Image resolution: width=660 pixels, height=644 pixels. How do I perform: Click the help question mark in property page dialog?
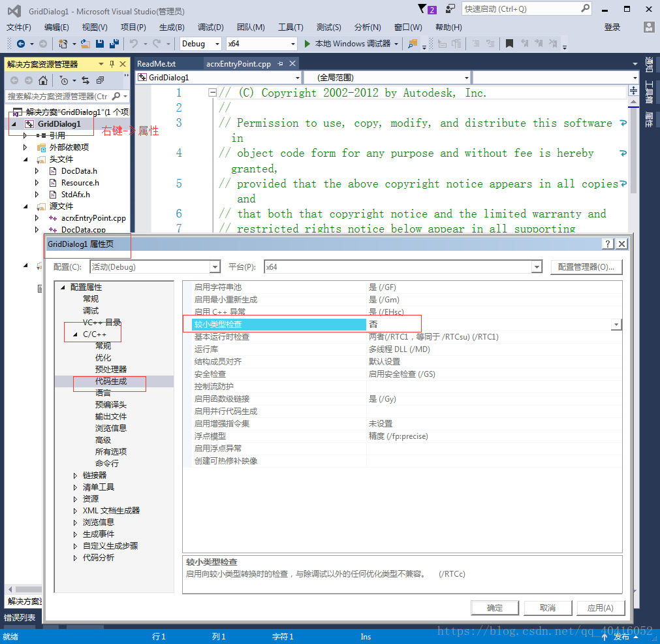tap(608, 244)
